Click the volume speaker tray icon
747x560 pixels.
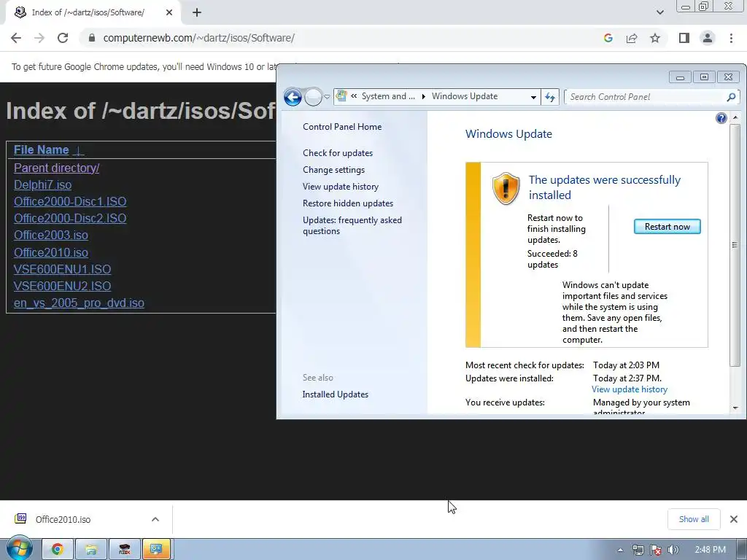coord(673,550)
